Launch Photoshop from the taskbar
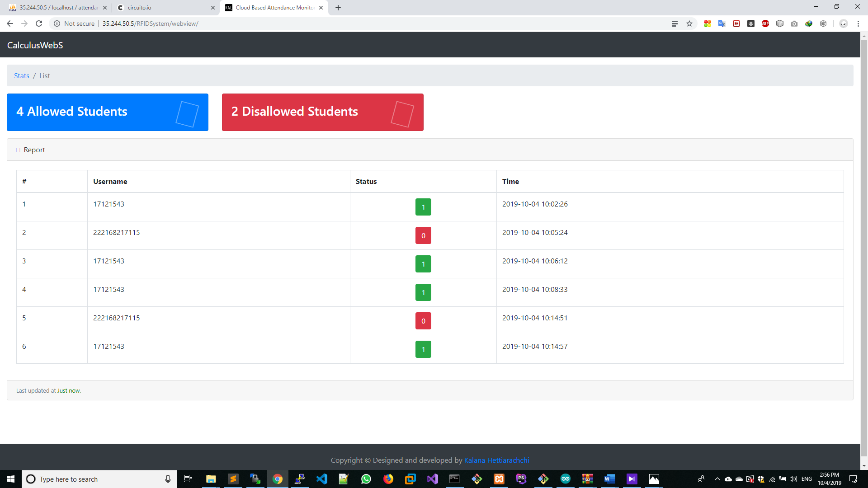Screen dimensions: 868x488 pos(521,479)
